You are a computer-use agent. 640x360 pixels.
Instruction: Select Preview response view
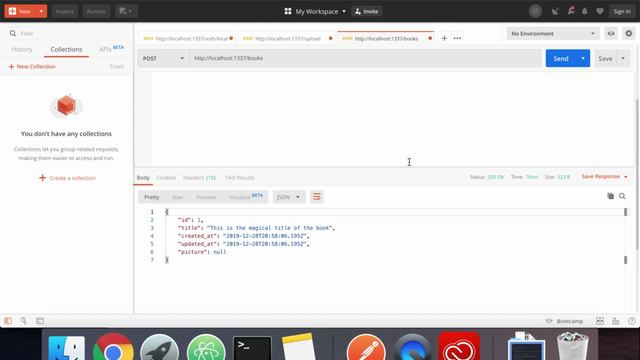206,197
